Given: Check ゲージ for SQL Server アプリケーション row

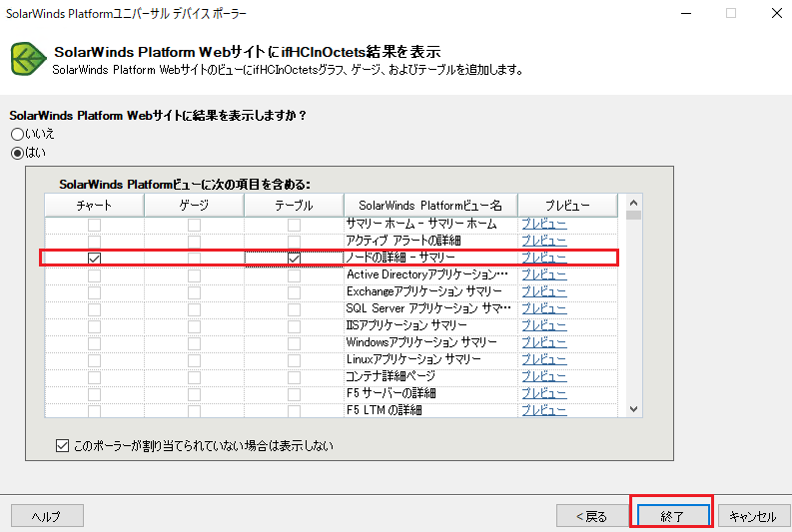Looking at the screenshot, I should point(194,309).
